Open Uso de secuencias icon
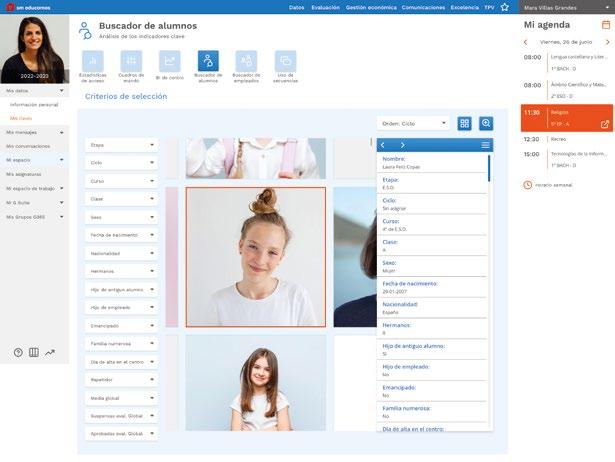The image size is (615, 462). pos(285,61)
